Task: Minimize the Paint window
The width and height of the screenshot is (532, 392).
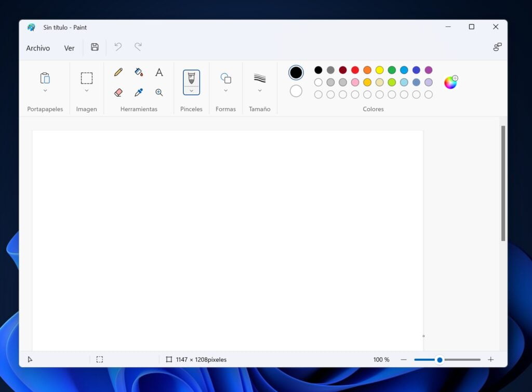Action: coord(448,27)
